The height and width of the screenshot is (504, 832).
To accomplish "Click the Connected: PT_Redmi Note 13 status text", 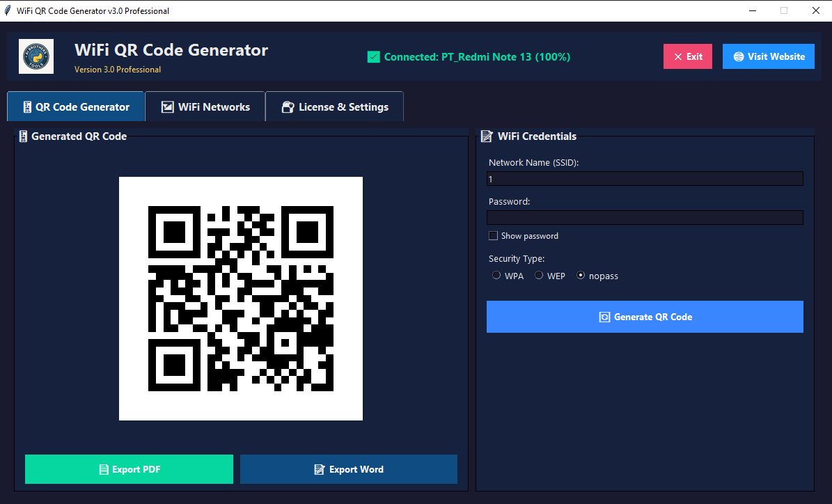I will [x=477, y=57].
